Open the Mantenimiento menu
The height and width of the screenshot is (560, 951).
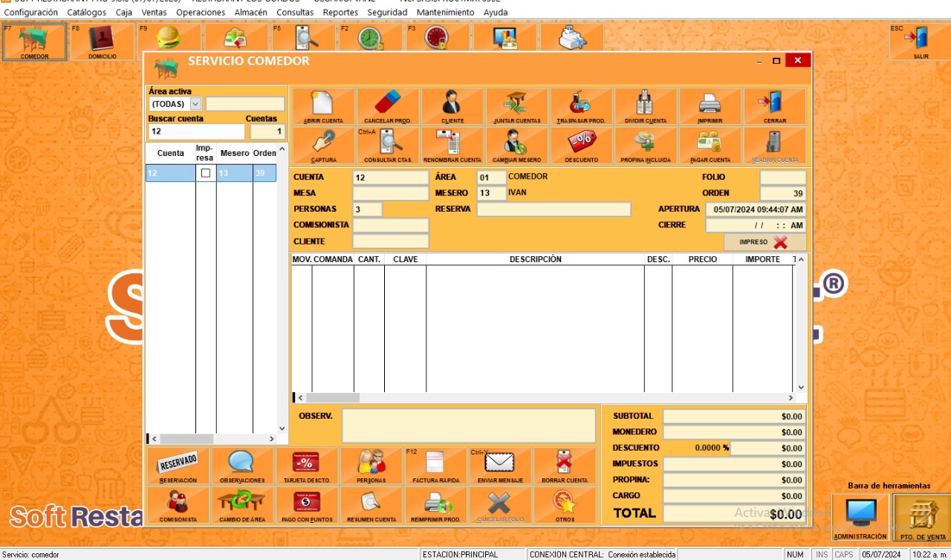click(445, 13)
